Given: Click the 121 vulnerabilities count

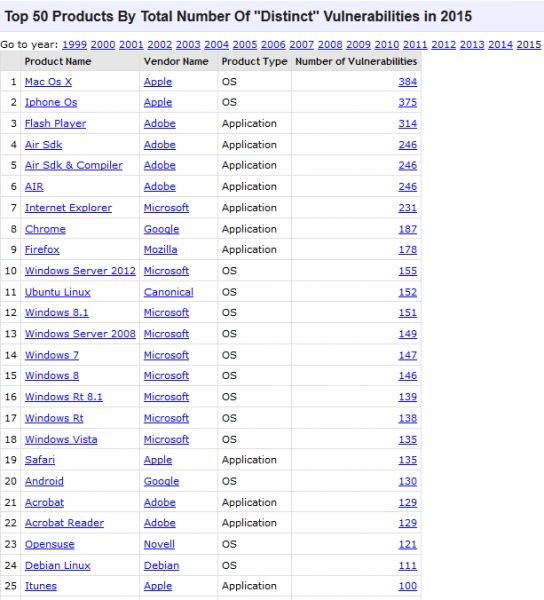Looking at the screenshot, I should click(408, 545).
